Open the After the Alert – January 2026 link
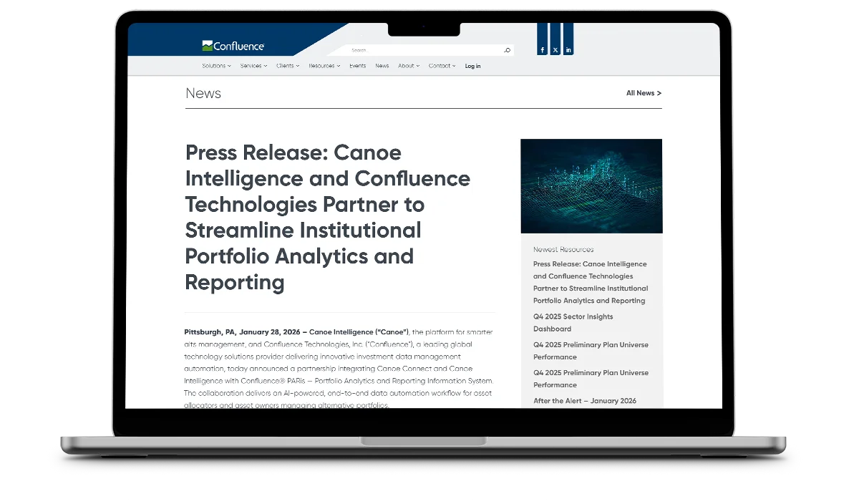859x504 pixels. coord(585,401)
